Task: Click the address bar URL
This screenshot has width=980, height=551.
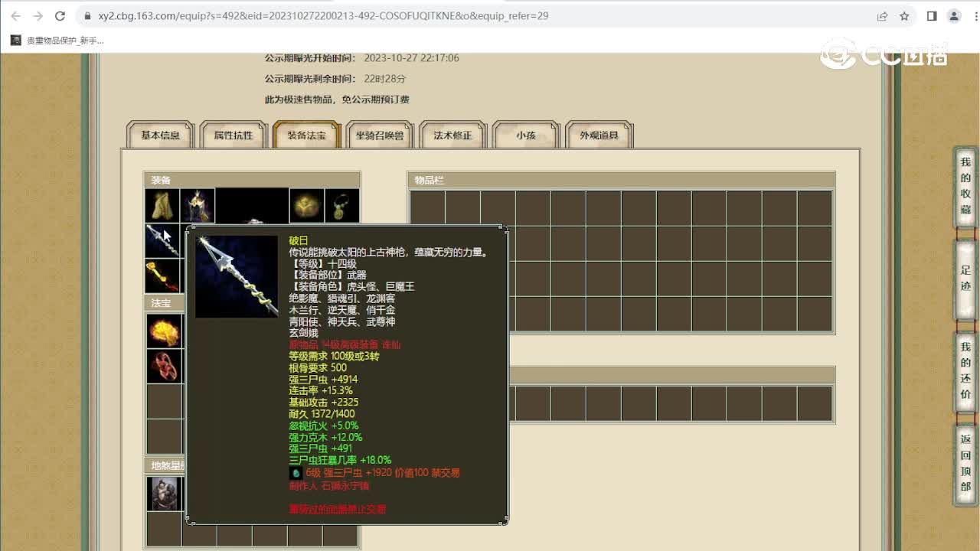Action: [323, 15]
